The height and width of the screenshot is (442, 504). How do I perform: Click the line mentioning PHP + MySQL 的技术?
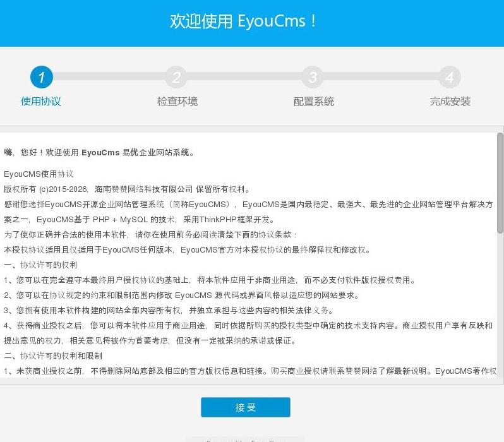(x=140, y=220)
